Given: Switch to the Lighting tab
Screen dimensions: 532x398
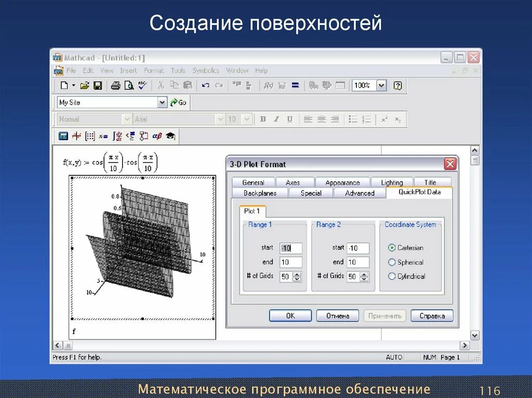Looking at the screenshot, I should 392,182.
